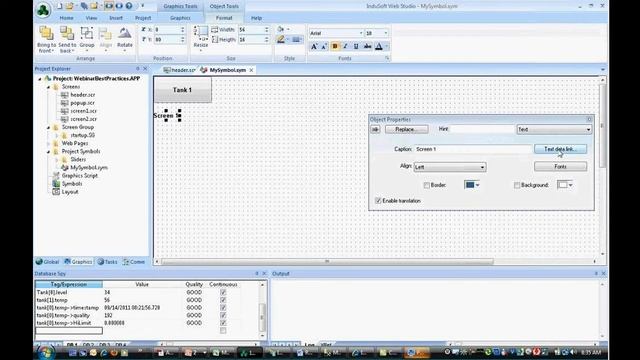This screenshot has width=640, height=360.
Task: Toggle Continuous checkbox for tank[0].temp->HiLimit
Action: pyautogui.click(x=223, y=323)
